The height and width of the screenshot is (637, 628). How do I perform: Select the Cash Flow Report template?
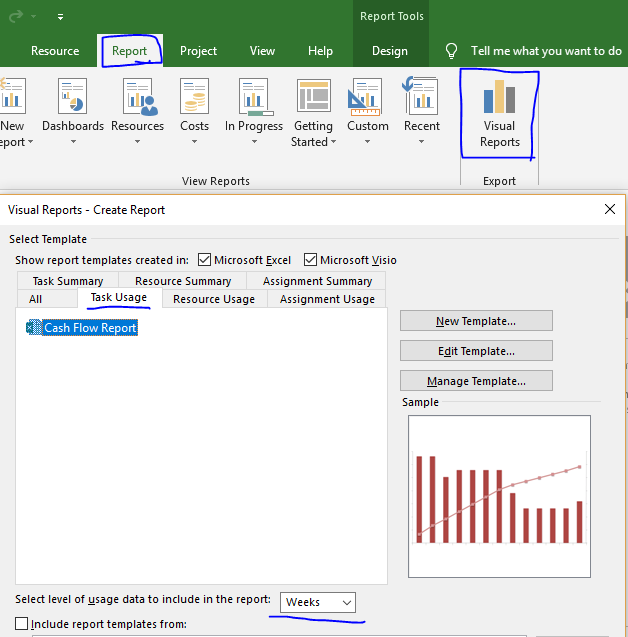90,328
